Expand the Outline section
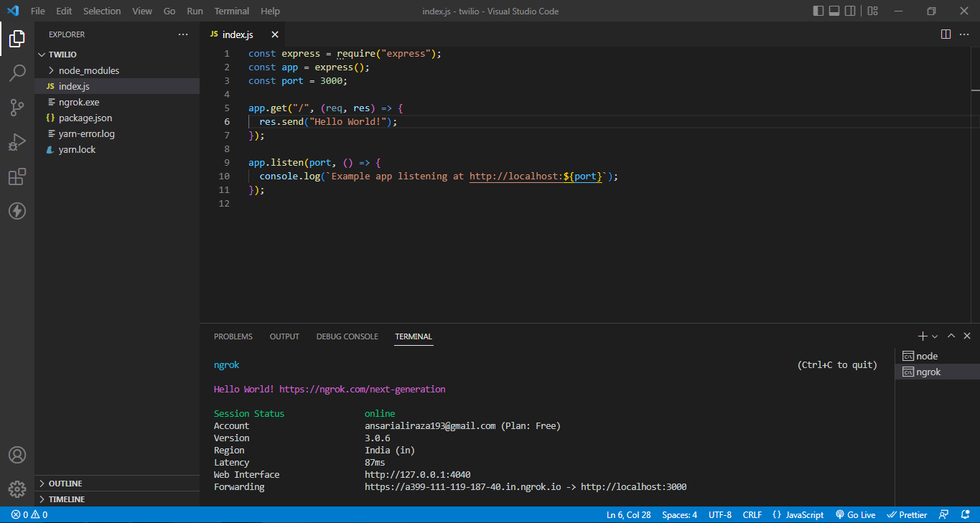The width and height of the screenshot is (980, 523). (65, 484)
